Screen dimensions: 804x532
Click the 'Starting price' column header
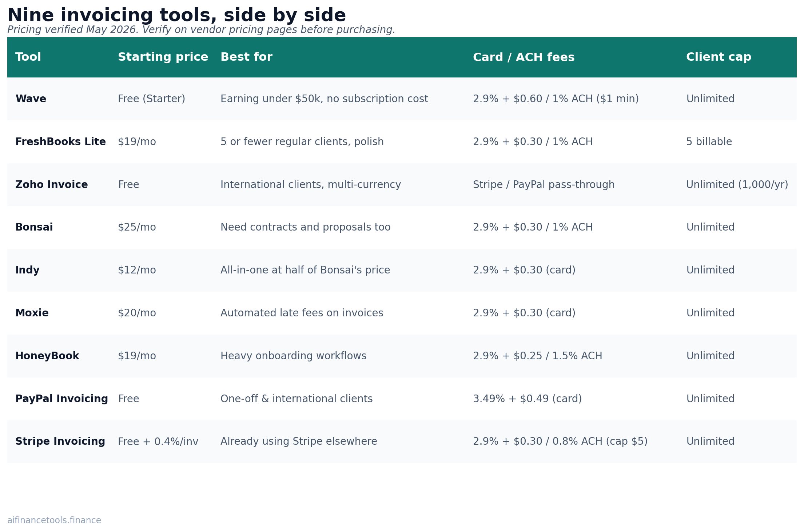pos(163,57)
